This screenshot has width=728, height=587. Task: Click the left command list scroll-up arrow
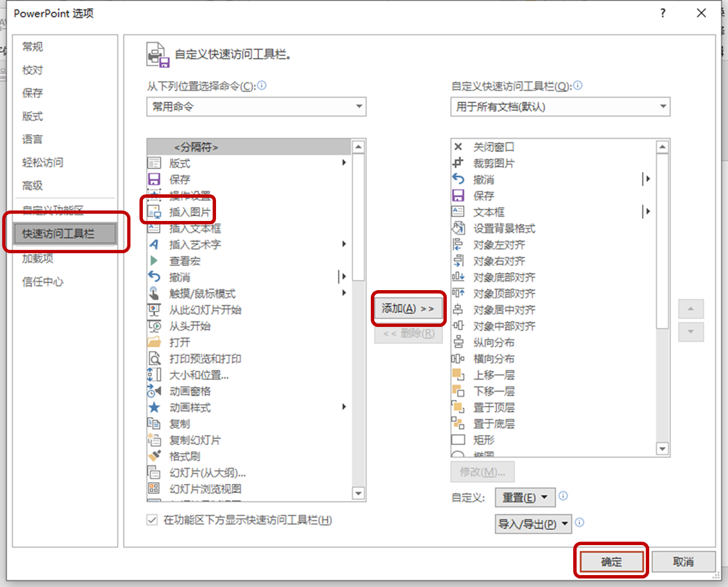358,147
